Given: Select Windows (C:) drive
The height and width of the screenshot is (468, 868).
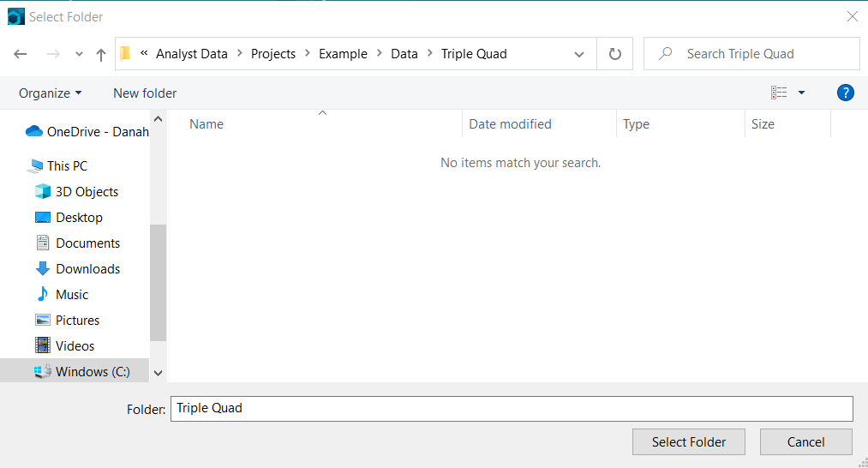Looking at the screenshot, I should (93, 372).
